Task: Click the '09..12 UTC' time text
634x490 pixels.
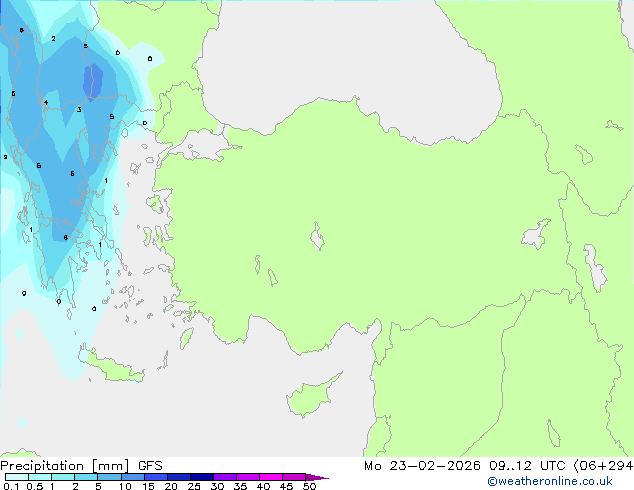Action: pos(527,466)
